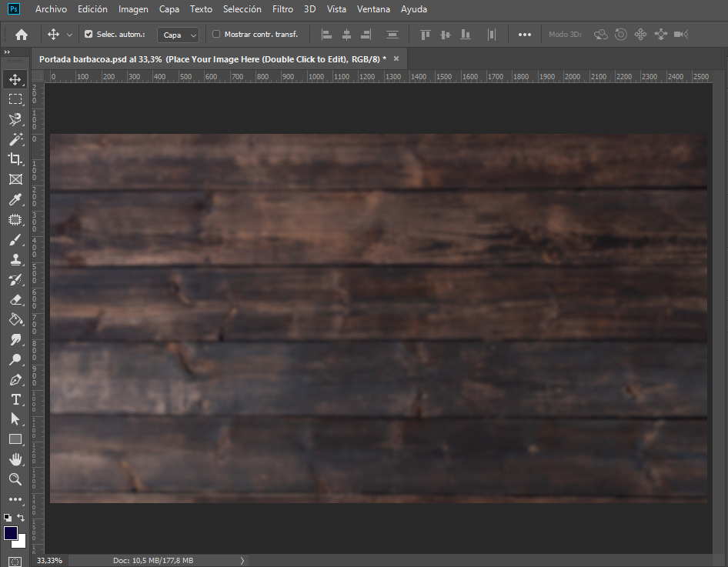The width and height of the screenshot is (728, 567).
Task: Enable Mostrar contr. transf. checkbox
Action: pyautogui.click(x=216, y=34)
